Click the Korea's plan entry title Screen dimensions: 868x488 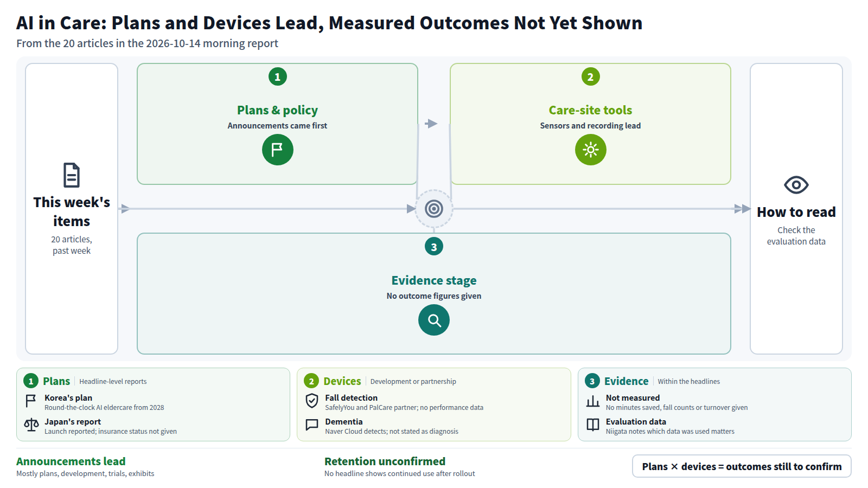click(68, 398)
